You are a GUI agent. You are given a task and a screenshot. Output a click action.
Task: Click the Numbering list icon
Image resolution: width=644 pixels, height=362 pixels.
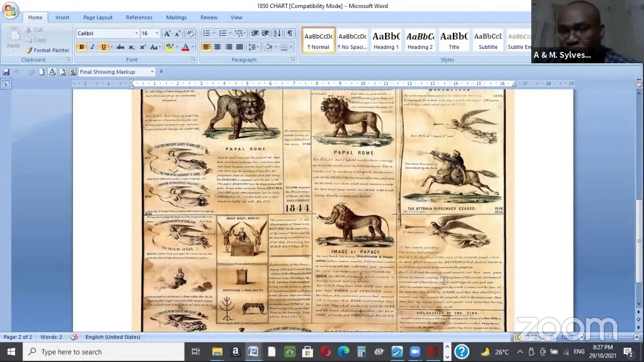click(222, 33)
